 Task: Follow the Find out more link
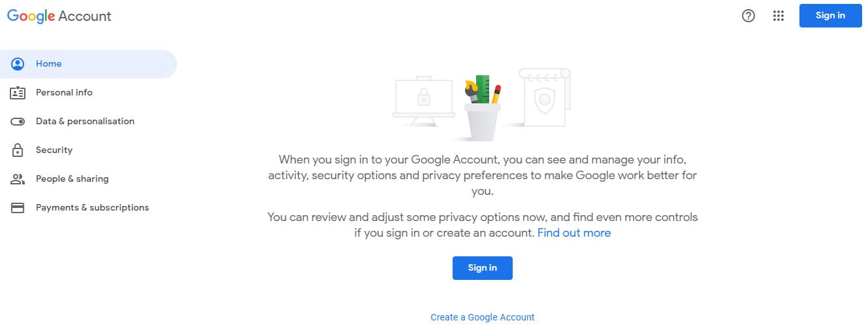click(574, 233)
